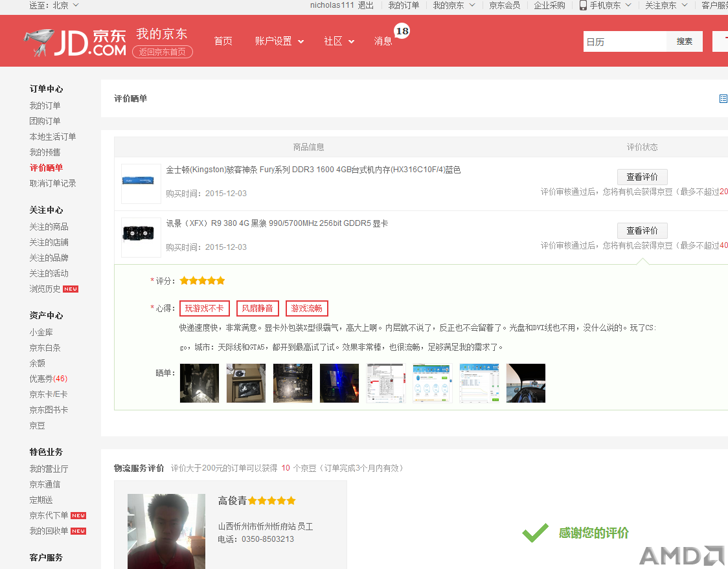Click the 返回京东首页 button
The height and width of the screenshot is (569, 728).
pyautogui.click(x=163, y=52)
